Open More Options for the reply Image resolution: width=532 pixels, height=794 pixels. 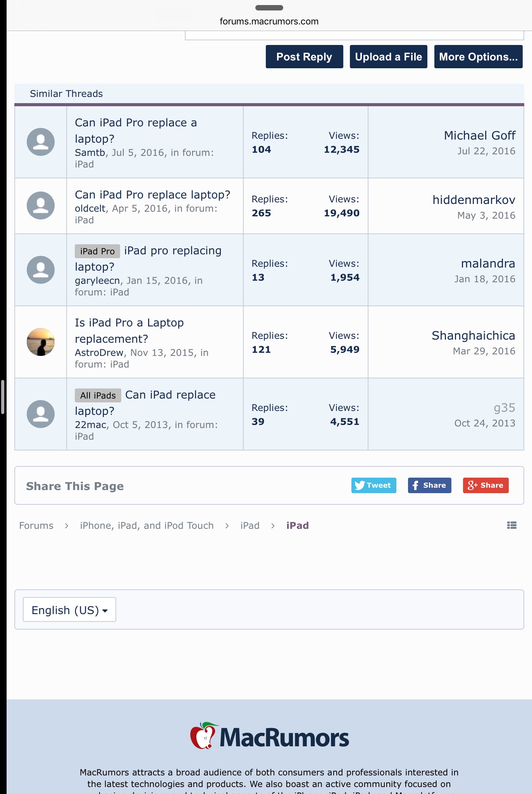click(x=478, y=57)
